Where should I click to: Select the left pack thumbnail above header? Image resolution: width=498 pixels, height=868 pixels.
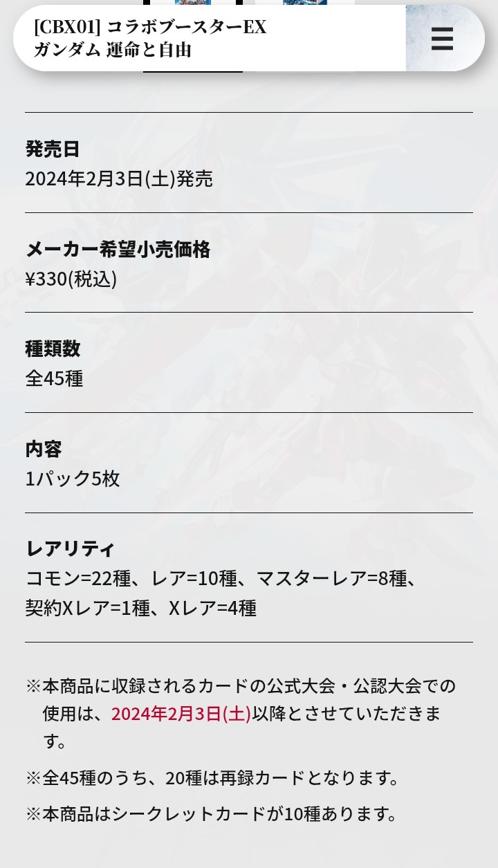[192, 3]
